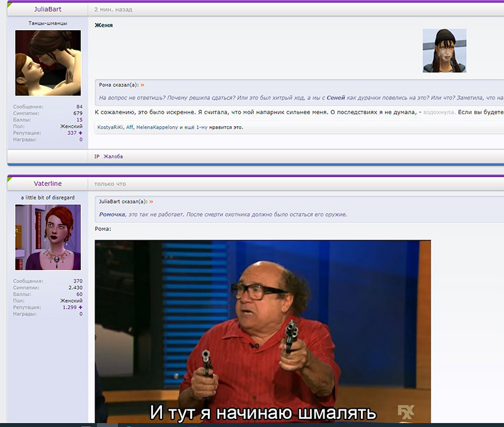The image size is (504, 427).
Task: Click the 370 messages count for Vaterline
Action: (78, 281)
